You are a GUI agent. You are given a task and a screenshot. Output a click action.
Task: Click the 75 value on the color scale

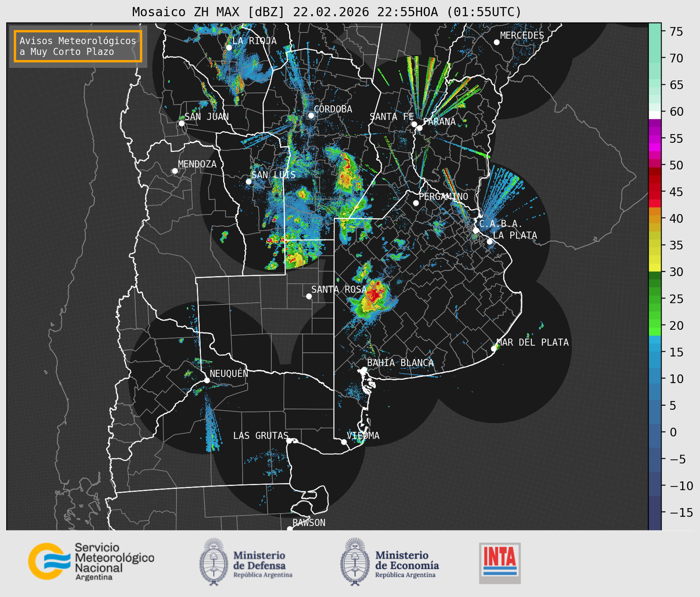(676, 31)
